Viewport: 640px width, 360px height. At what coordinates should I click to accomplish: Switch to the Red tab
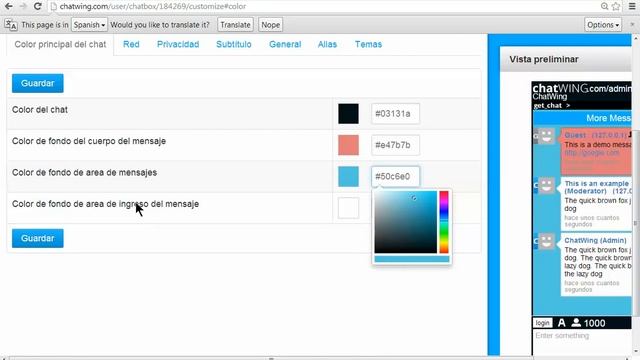tap(131, 44)
